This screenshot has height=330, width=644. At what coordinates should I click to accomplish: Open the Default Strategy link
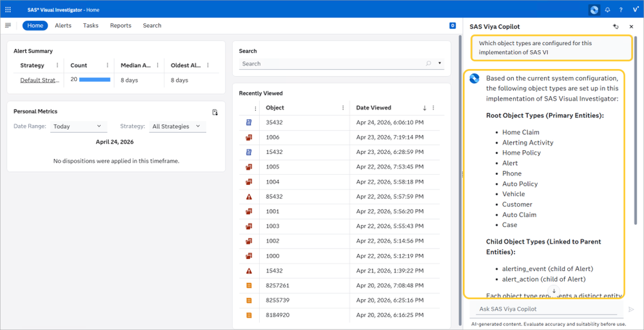coord(40,80)
